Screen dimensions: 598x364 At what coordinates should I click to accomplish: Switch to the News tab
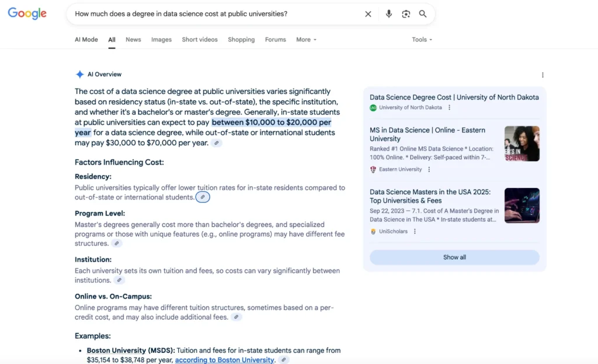133,40
